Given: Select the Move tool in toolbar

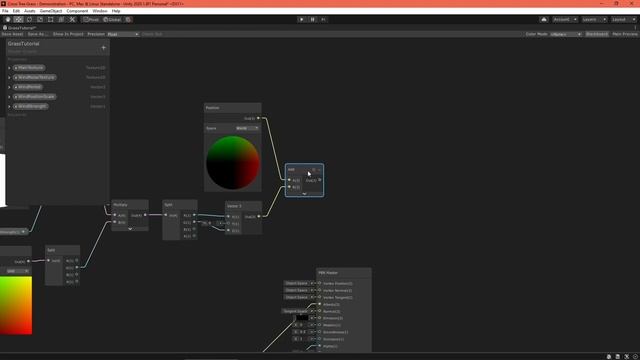Looking at the screenshot, I should [18, 20].
